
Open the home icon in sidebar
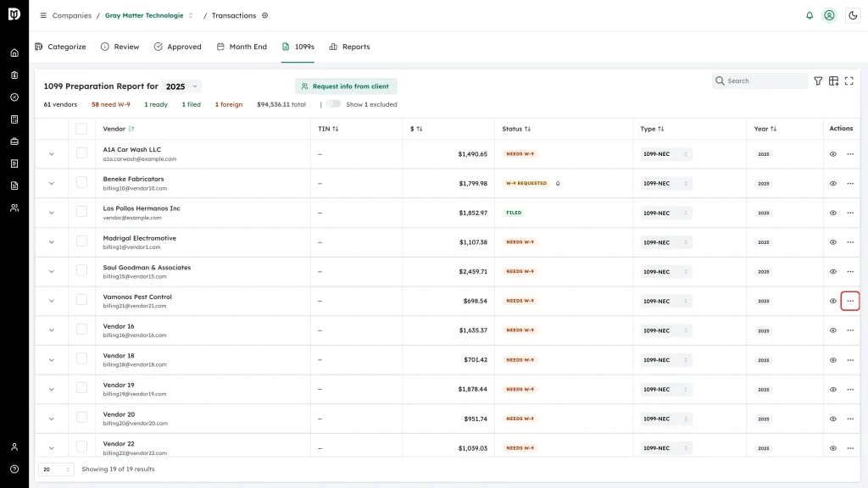[x=14, y=53]
